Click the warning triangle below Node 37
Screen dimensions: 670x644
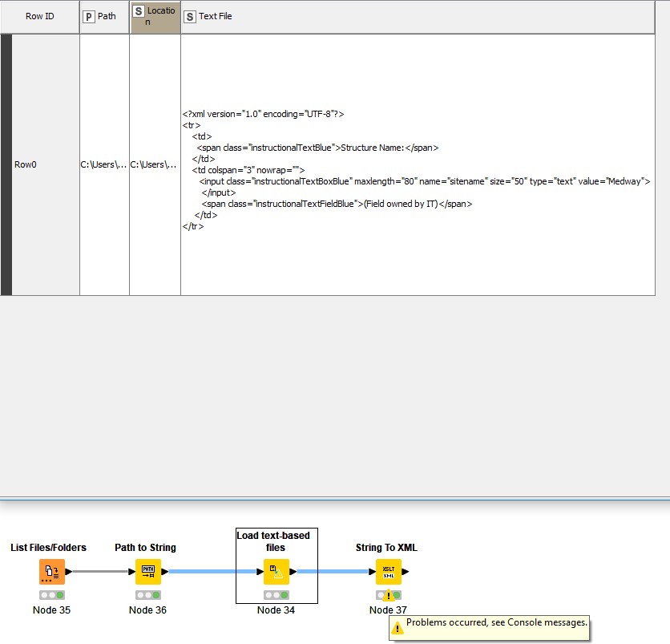point(390,595)
